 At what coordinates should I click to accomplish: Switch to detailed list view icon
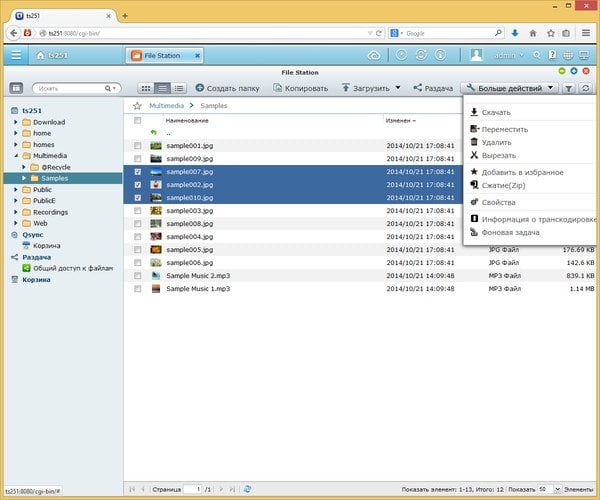tap(179, 88)
